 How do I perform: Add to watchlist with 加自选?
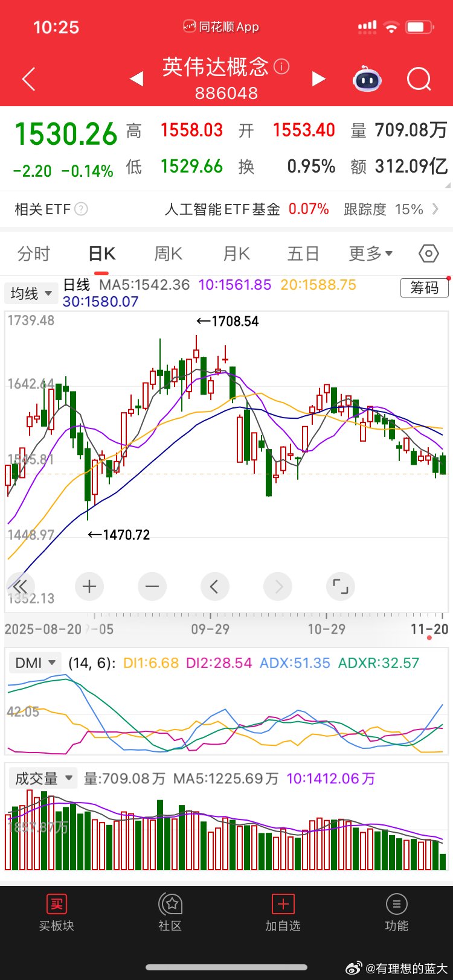click(x=283, y=913)
